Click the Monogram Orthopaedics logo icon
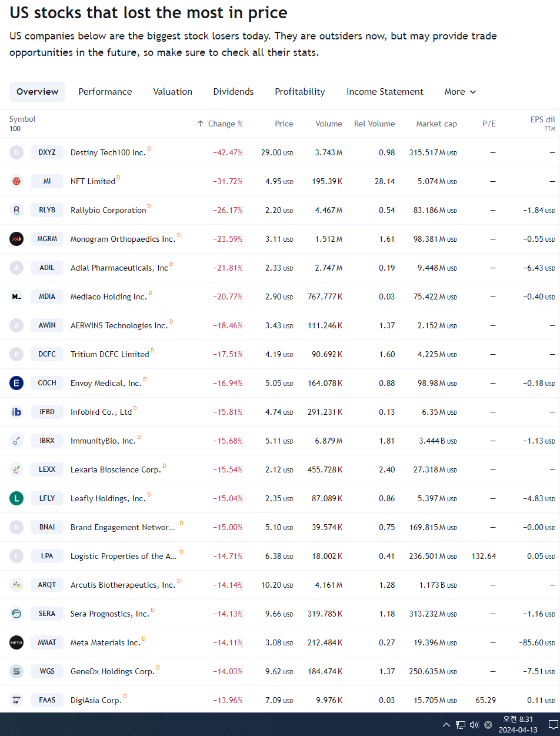The height and width of the screenshot is (736, 560). tap(16, 239)
